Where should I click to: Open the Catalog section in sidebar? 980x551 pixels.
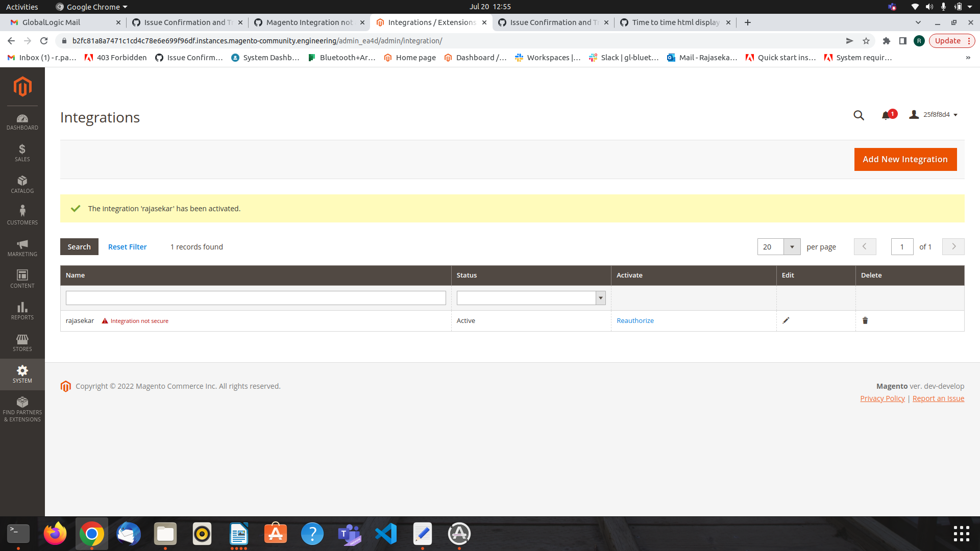(x=22, y=184)
